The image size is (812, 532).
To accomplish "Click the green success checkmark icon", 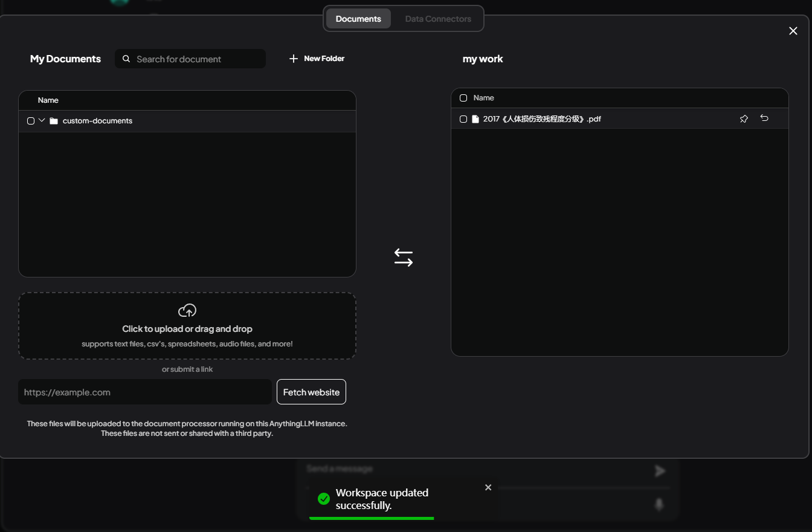I will 324,499.
